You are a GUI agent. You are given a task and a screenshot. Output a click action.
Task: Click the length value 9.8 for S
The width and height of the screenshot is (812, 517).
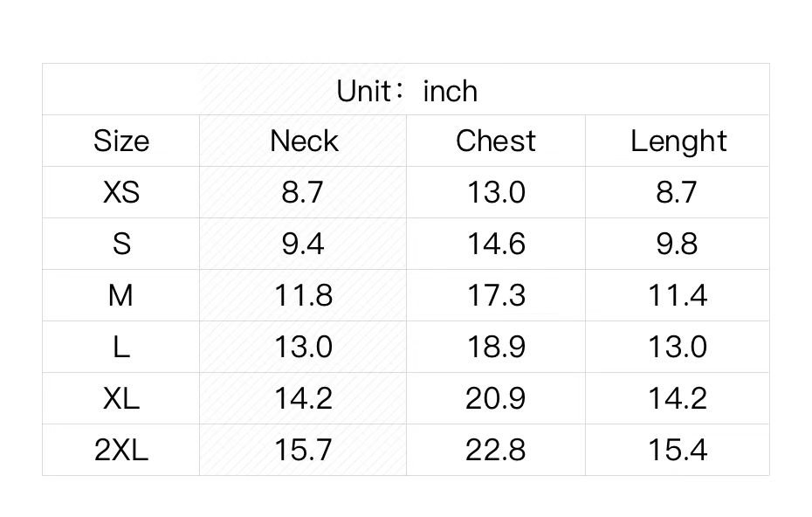pos(678,245)
